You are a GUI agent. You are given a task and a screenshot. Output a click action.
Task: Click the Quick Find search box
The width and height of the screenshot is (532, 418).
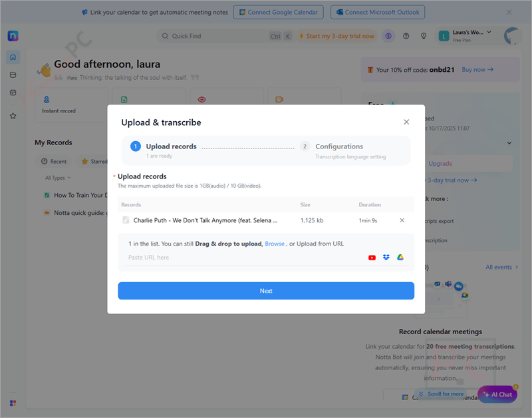coord(224,36)
